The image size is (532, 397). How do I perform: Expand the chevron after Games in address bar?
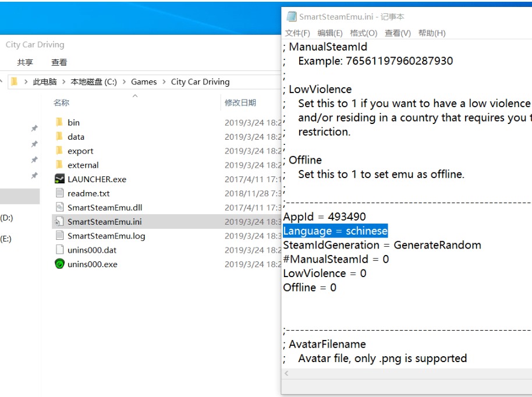[x=164, y=81]
